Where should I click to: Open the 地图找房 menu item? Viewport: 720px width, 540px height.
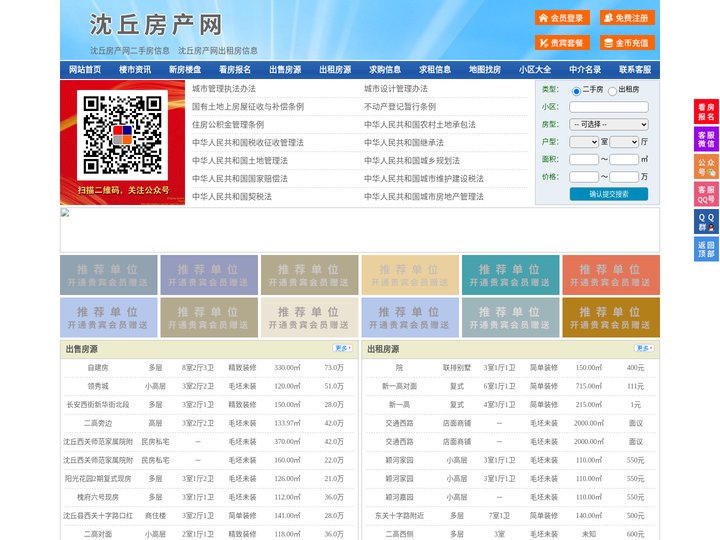pos(485,70)
